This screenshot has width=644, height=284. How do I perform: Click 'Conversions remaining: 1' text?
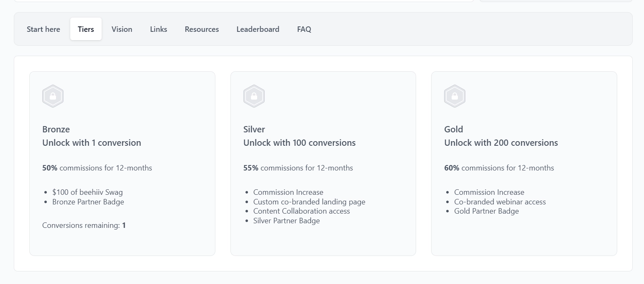84,225
